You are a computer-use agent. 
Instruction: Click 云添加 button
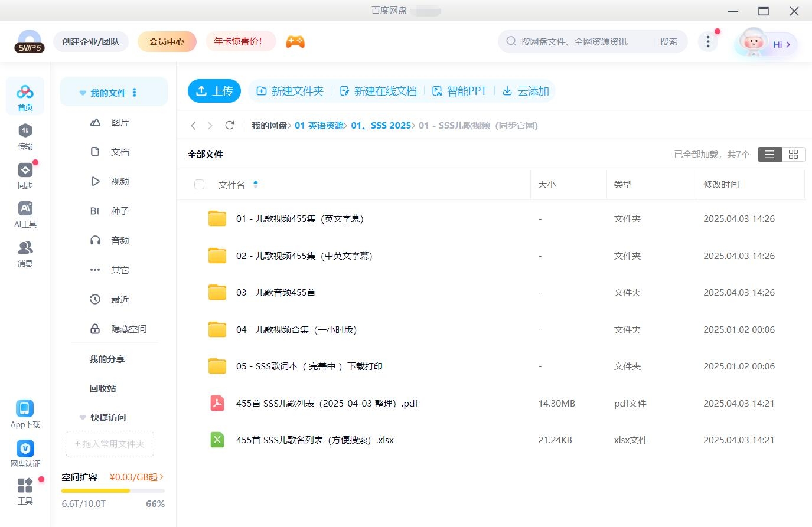pyautogui.click(x=526, y=91)
